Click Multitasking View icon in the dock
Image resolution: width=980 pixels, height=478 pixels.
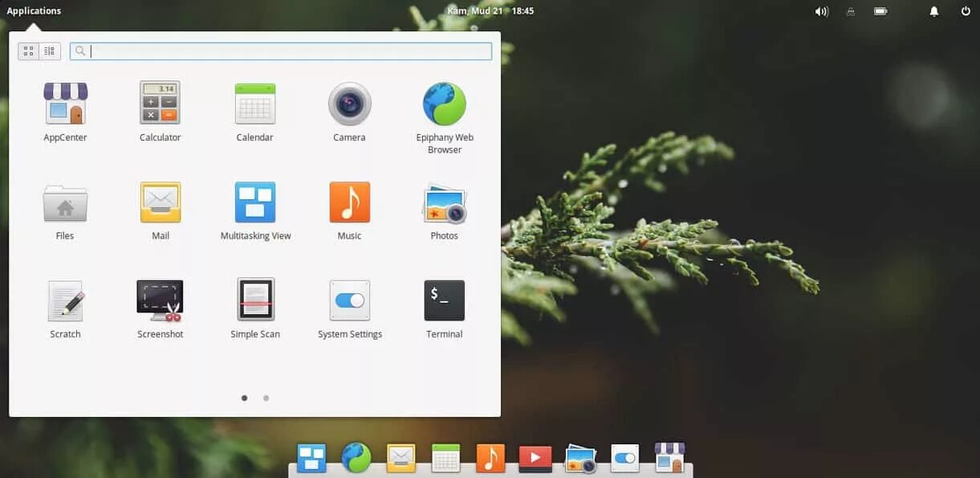[x=311, y=458]
